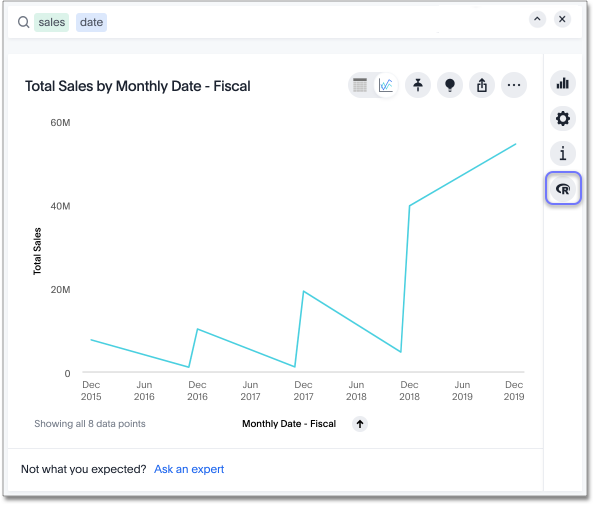Follow the Ask an expert link
This screenshot has height=505, width=594.
pos(189,469)
